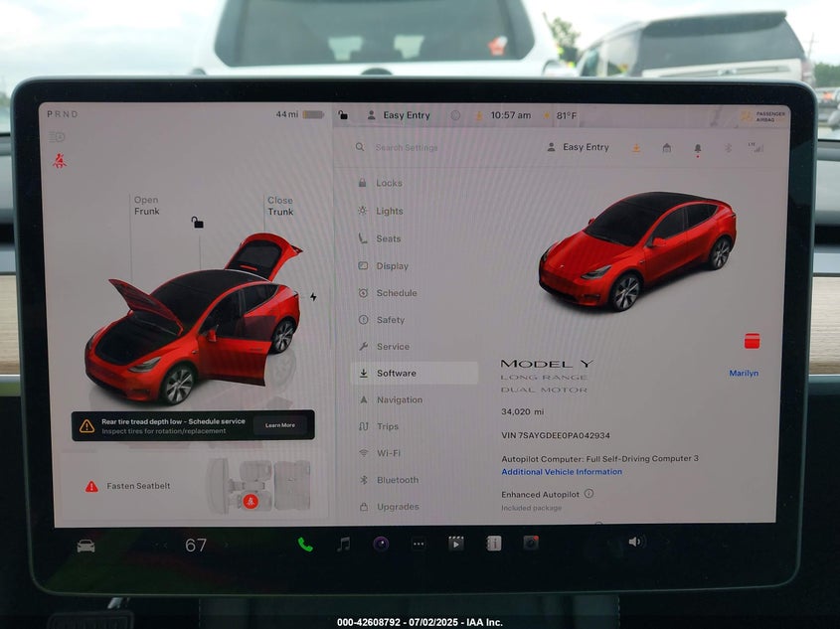Tap the Bluetooth icon in settings header
Image resolution: width=840 pixels, height=629 pixels.
click(727, 148)
